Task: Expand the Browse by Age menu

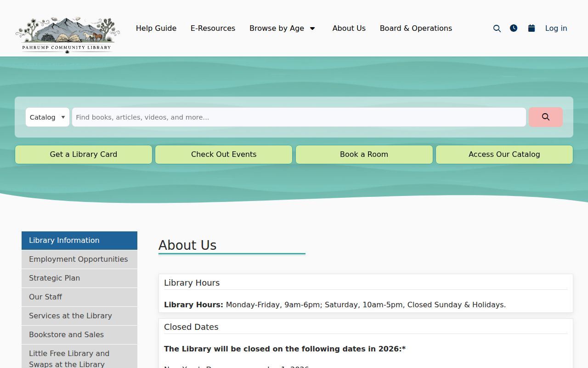Action: [x=283, y=29]
